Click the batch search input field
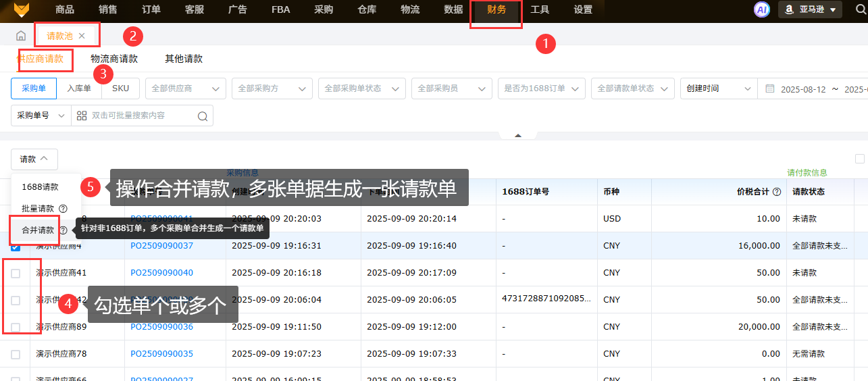Image resolution: width=868 pixels, height=381 pixels. point(142,116)
